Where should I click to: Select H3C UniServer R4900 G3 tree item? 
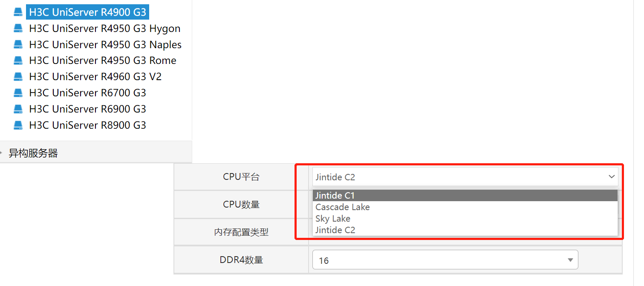(x=87, y=12)
